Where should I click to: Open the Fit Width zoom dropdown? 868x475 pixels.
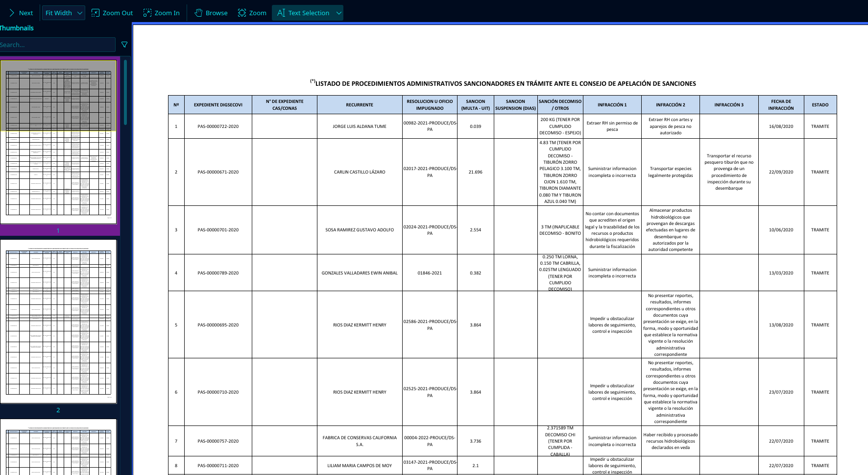tap(63, 13)
